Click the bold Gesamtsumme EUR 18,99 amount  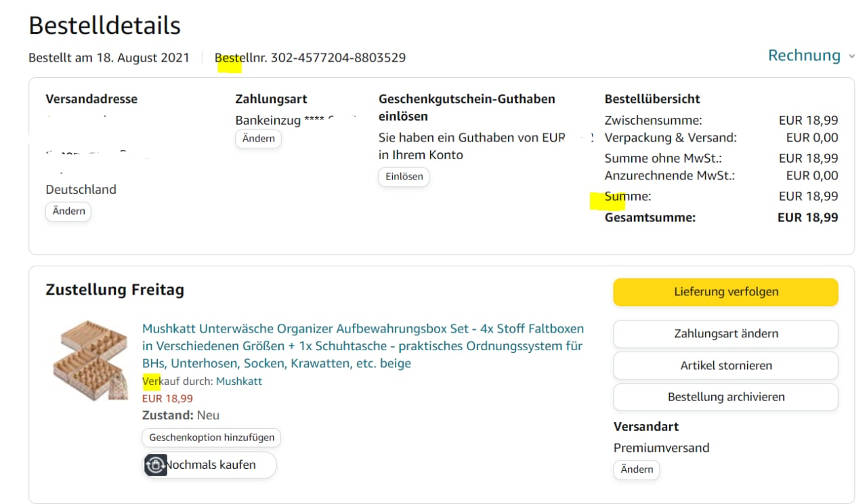[x=807, y=217]
